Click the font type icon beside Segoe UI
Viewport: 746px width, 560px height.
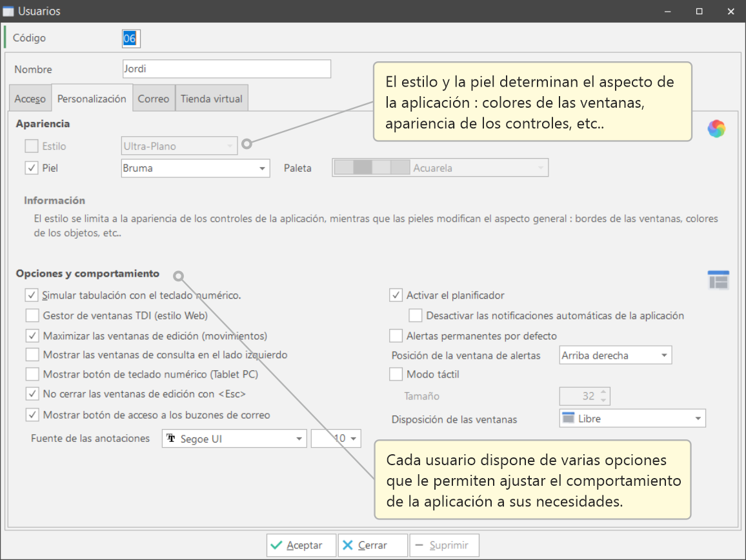pos(172,439)
